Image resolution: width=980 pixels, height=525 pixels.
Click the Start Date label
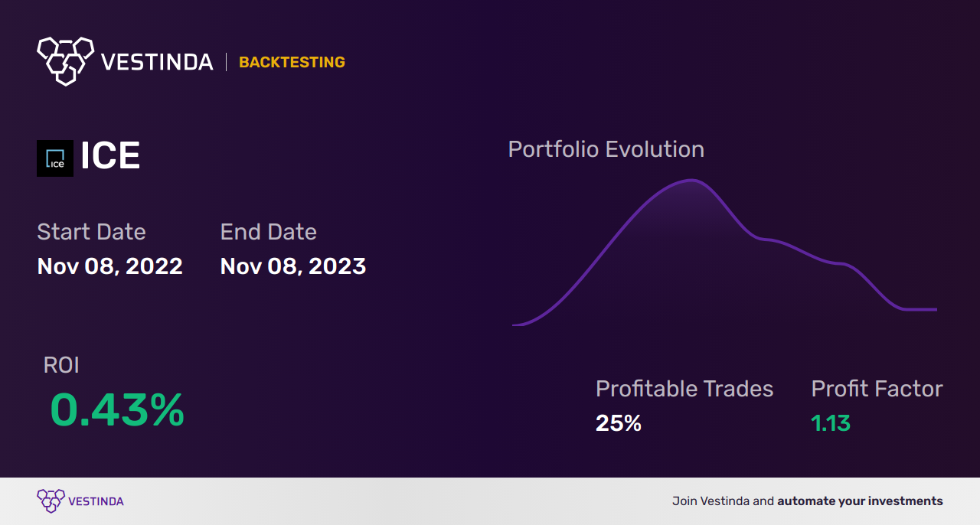click(91, 232)
